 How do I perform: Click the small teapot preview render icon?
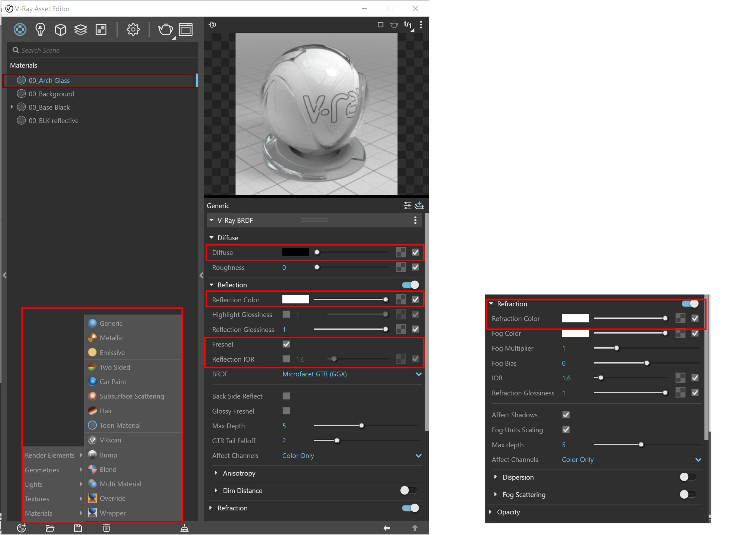click(394, 25)
